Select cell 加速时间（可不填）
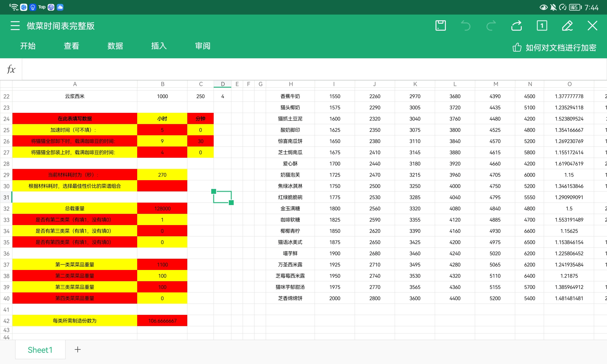This screenshot has width=607, height=364. (x=75, y=130)
